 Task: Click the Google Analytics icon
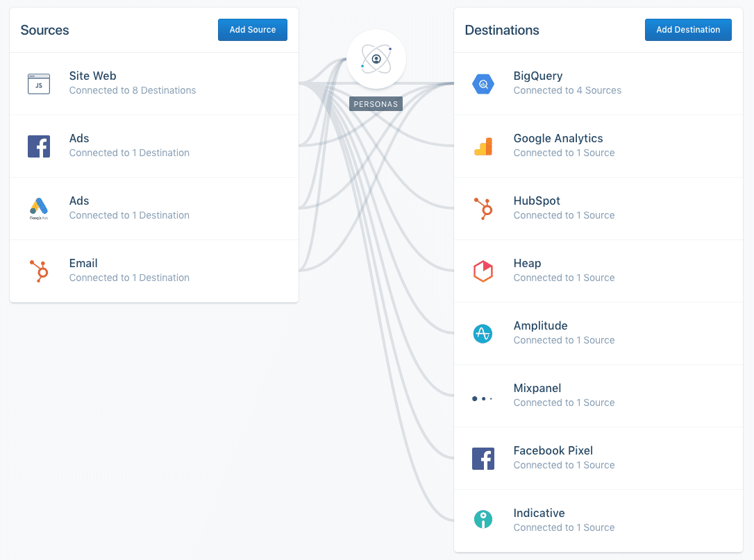[x=483, y=146]
